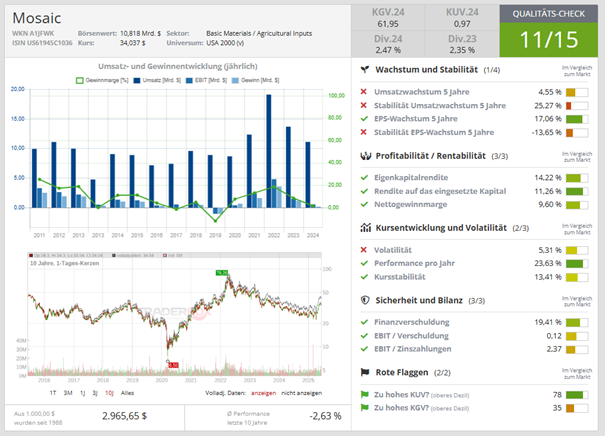Click the green check beside EBIT / Zinszahlungen
Viewport: 605px width, 436px height.
pos(364,349)
